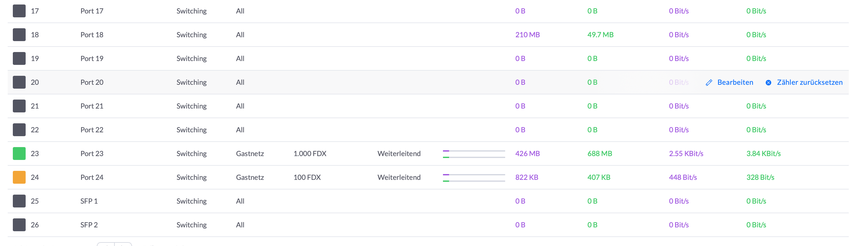Click the Gastnetz network of Port 24
Image resolution: width=868 pixels, height=246 pixels.
coord(250,177)
